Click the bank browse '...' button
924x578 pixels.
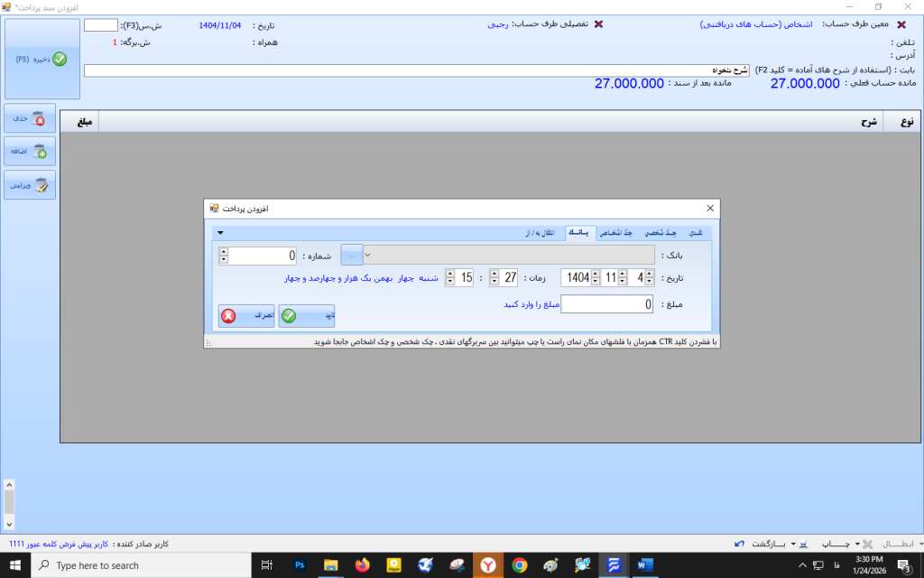coord(351,256)
